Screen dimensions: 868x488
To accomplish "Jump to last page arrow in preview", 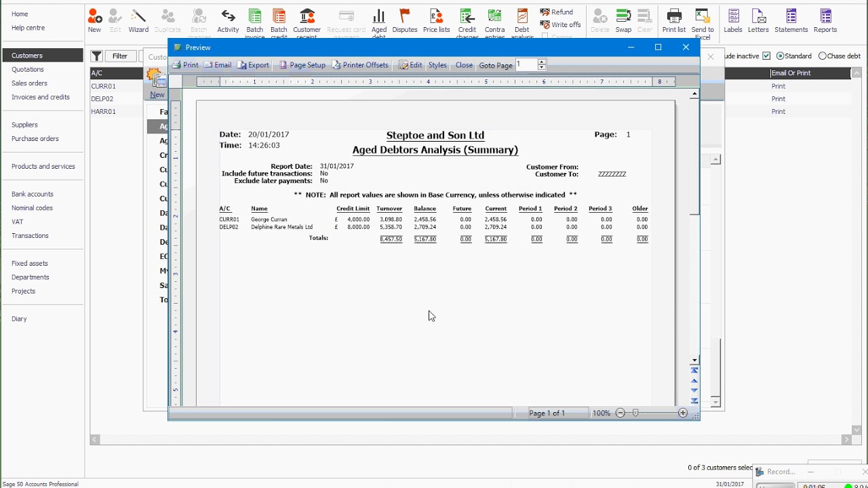I will [x=694, y=401].
